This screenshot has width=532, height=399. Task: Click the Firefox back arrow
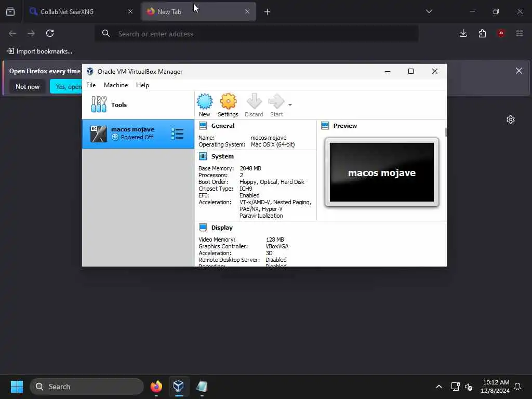coord(12,33)
